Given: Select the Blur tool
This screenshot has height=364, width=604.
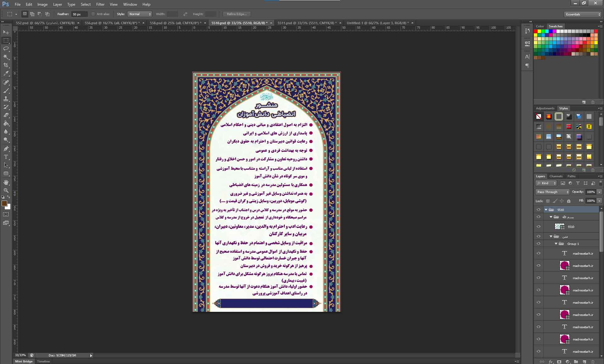Looking at the screenshot, I should [x=6, y=132].
